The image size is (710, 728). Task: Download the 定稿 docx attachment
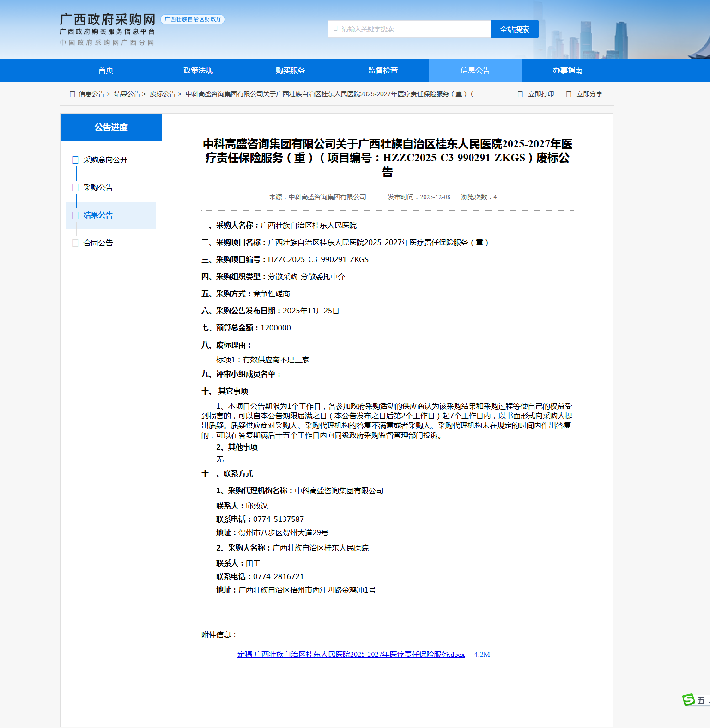351,655
